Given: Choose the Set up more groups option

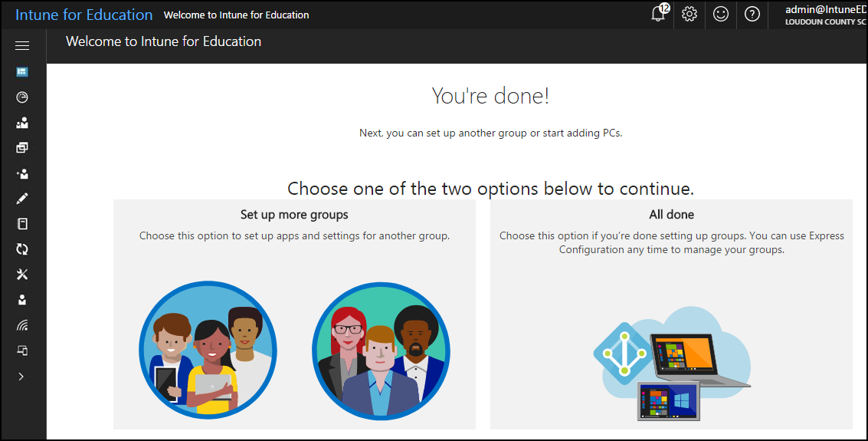Looking at the screenshot, I should [294, 314].
